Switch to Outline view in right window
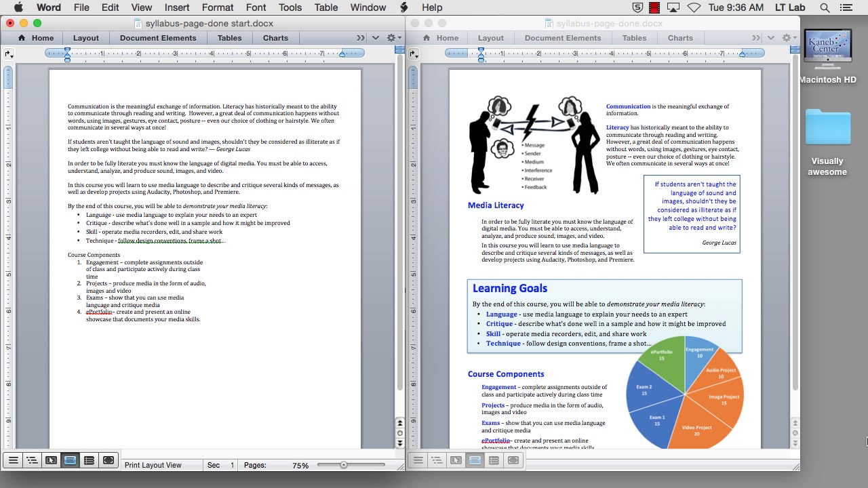 pyautogui.click(x=437, y=460)
